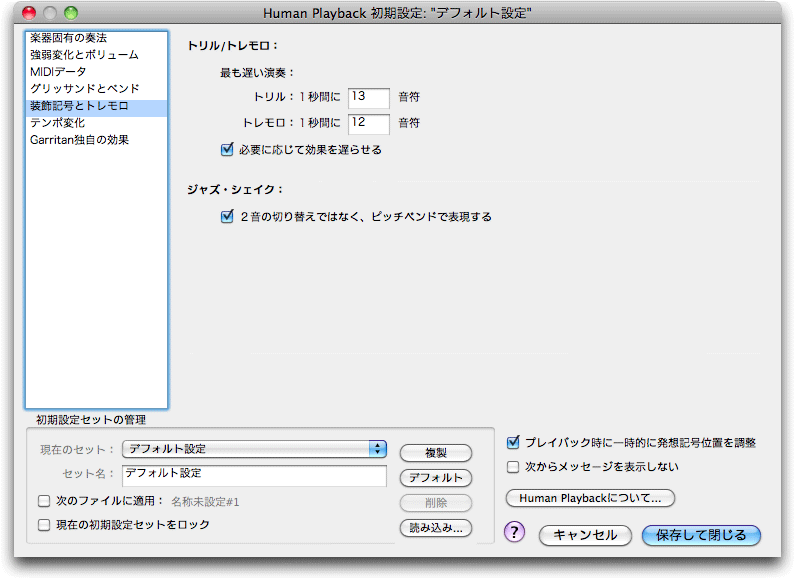Toggle ジャズ・シェイク pitch bend checkbox
This screenshot has width=795, height=580.
click(227, 216)
